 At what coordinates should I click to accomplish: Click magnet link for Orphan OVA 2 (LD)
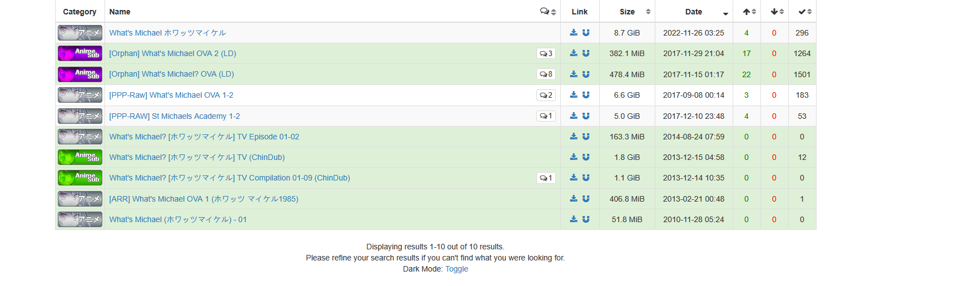[x=586, y=53]
